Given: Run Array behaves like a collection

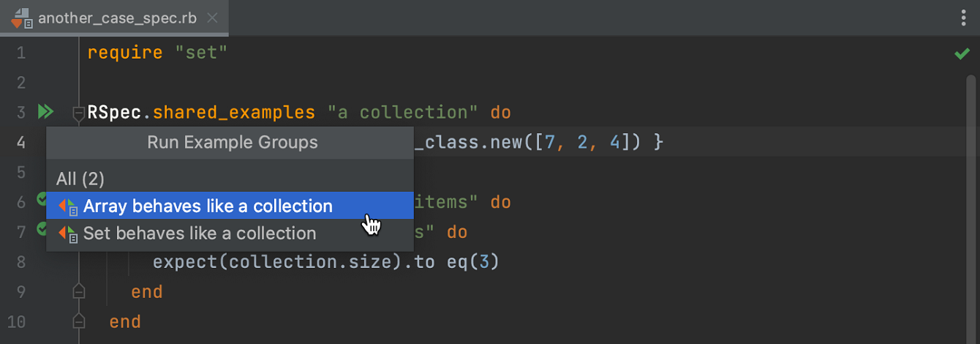Looking at the screenshot, I should pyautogui.click(x=208, y=206).
